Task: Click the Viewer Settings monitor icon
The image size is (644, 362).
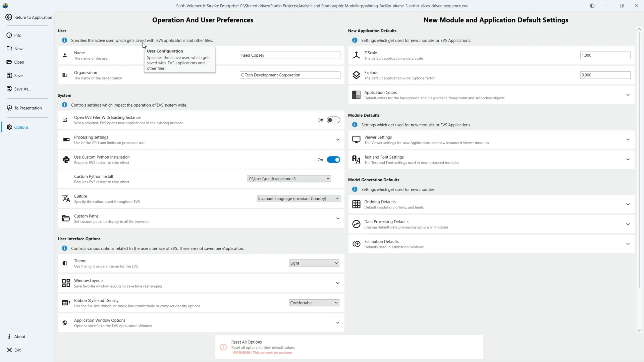Action: pyautogui.click(x=356, y=139)
